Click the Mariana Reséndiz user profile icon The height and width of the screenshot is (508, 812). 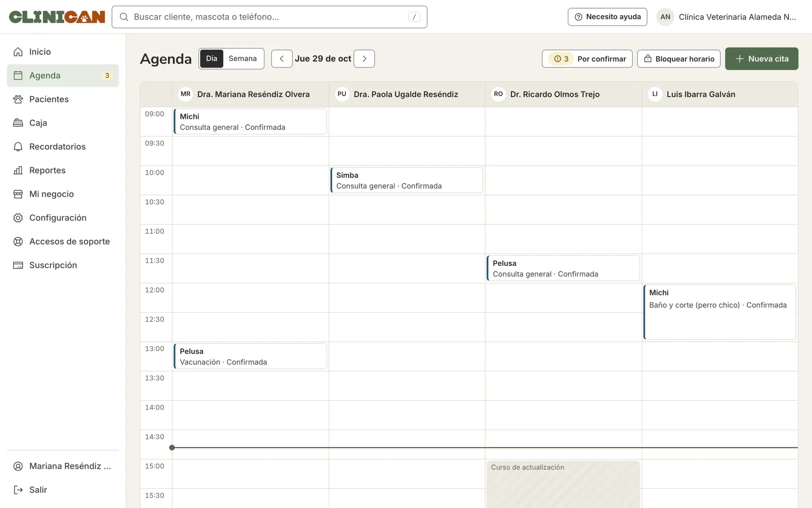(x=18, y=466)
